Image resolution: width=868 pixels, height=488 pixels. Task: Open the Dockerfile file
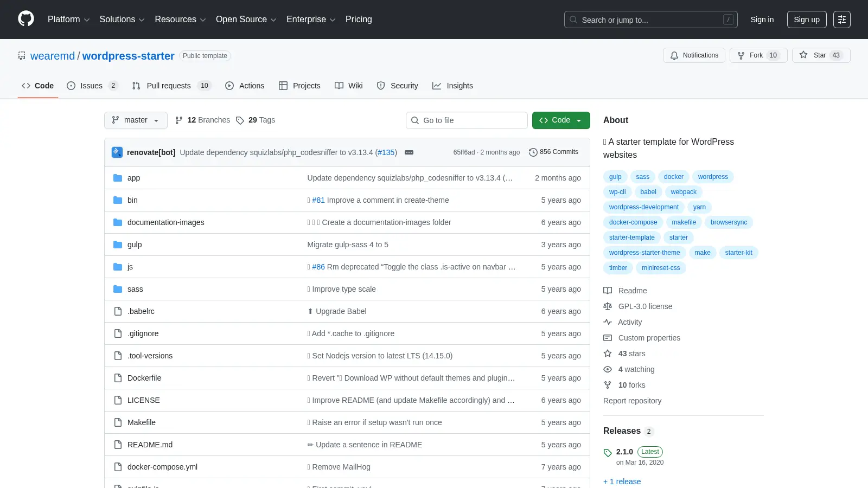pyautogui.click(x=144, y=378)
